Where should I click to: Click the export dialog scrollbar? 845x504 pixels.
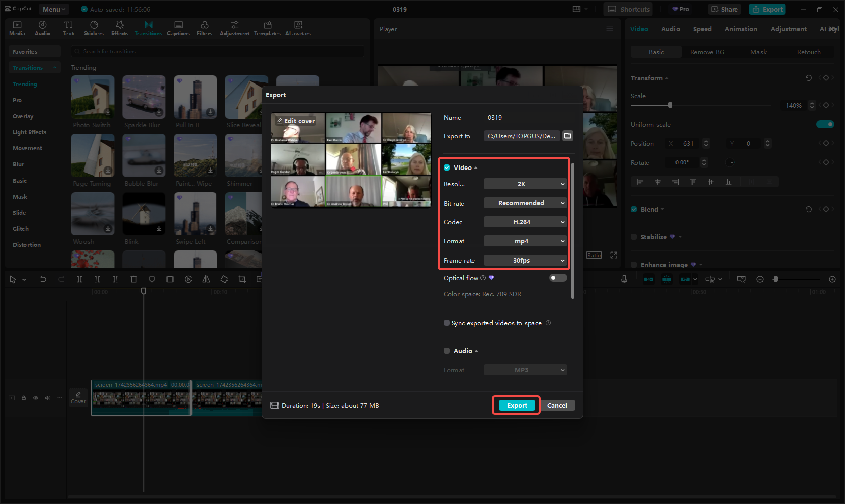[x=572, y=230]
